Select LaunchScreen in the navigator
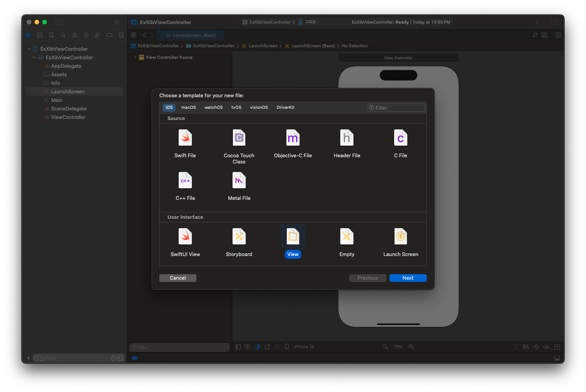 point(74,92)
